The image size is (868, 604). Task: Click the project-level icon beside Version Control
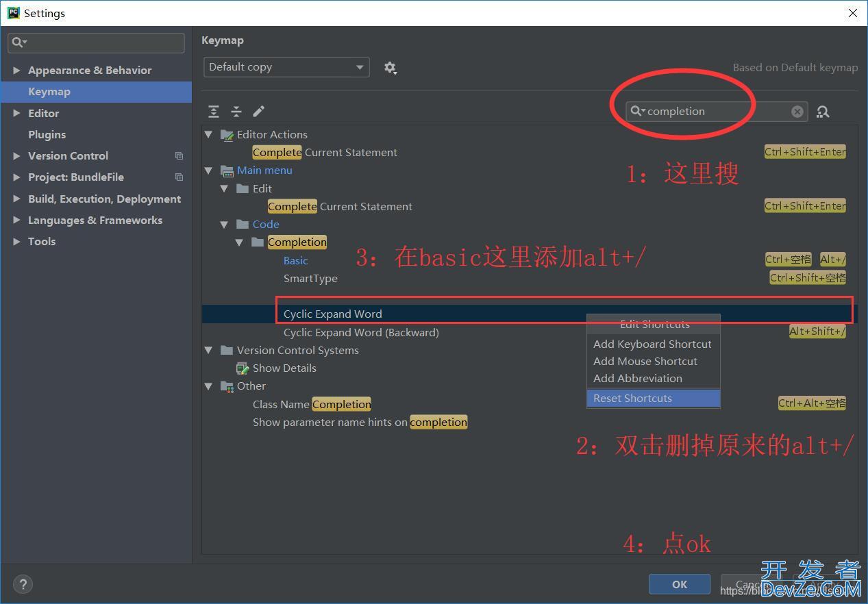coord(179,156)
